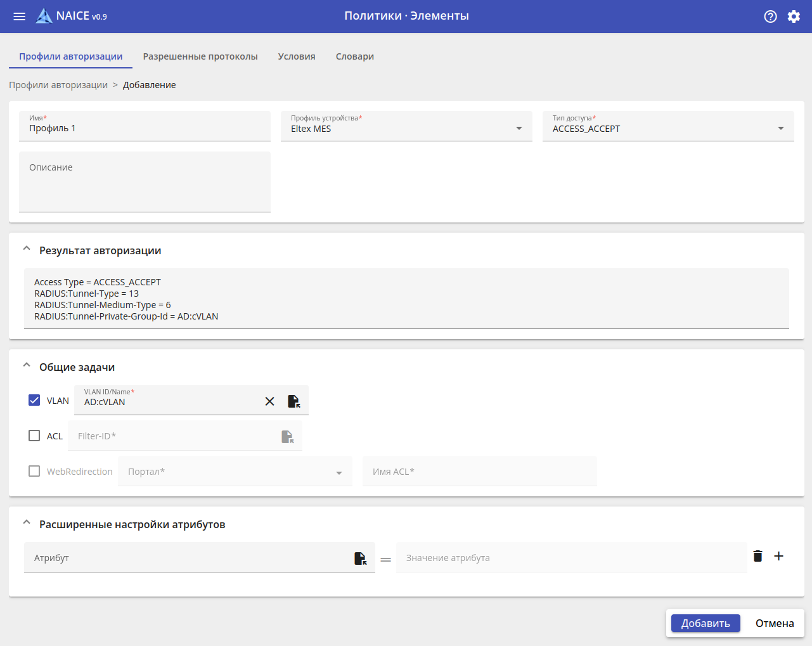
Task: Open settings via the gear icon
Action: pos(794,16)
